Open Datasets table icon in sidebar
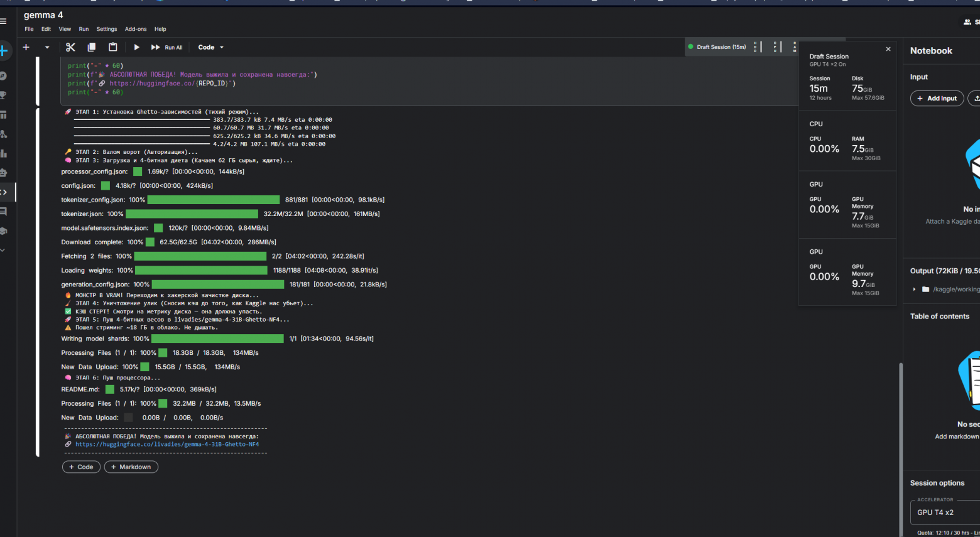This screenshot has width=980, height=537. [3, 115]
